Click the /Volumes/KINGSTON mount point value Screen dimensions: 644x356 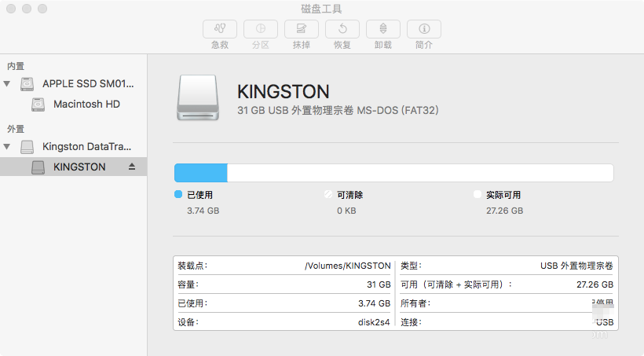click(x=347, y=266)
